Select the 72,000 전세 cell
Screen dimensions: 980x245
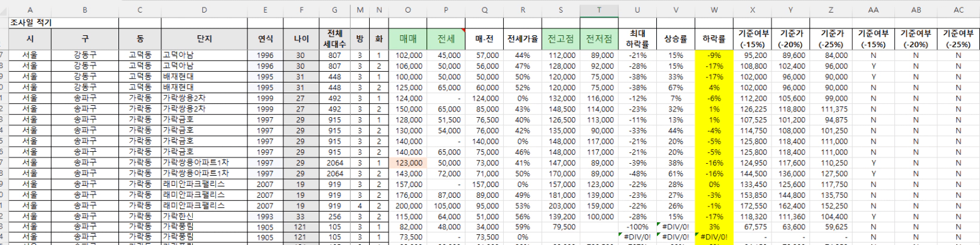[x=446, y=173]
